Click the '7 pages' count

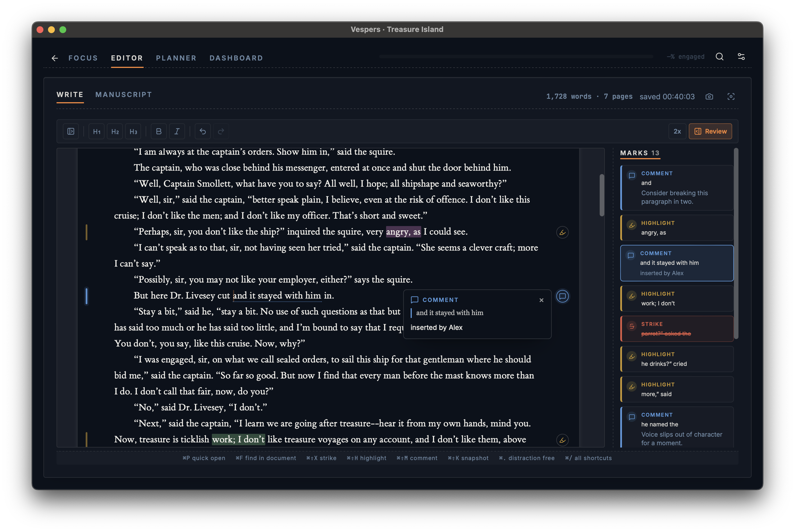(618, 97)
